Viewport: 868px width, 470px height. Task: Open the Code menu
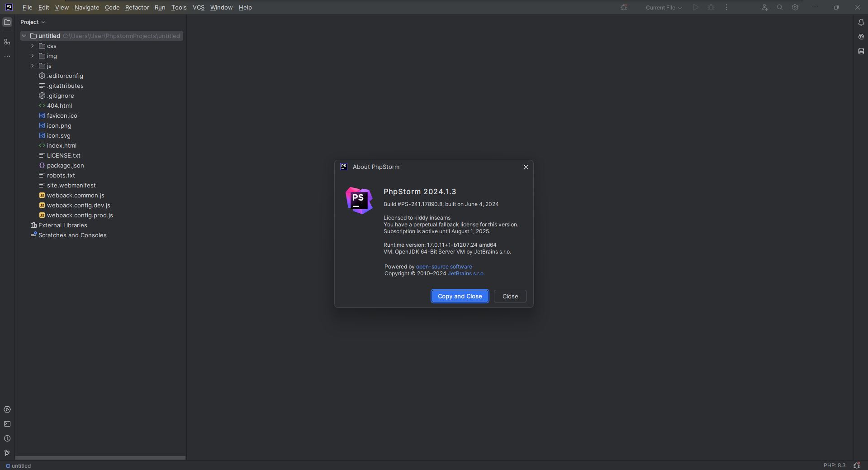[x=112, y=7]
